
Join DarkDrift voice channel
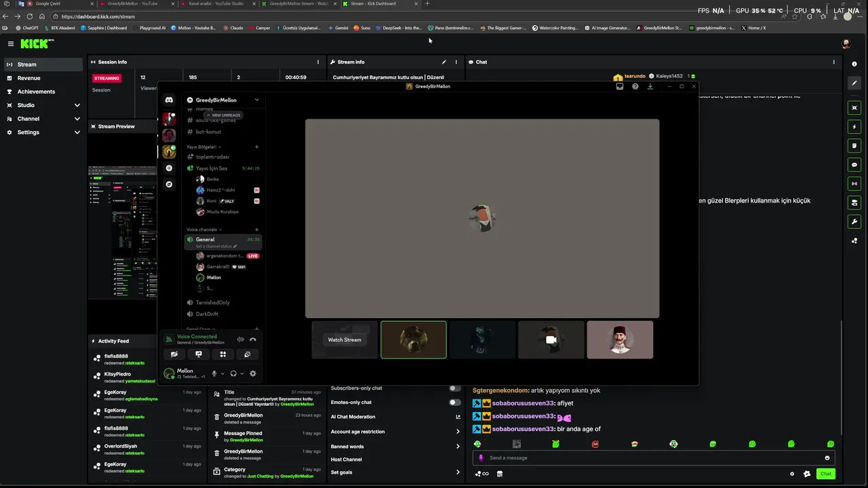(x=207, y=314)
